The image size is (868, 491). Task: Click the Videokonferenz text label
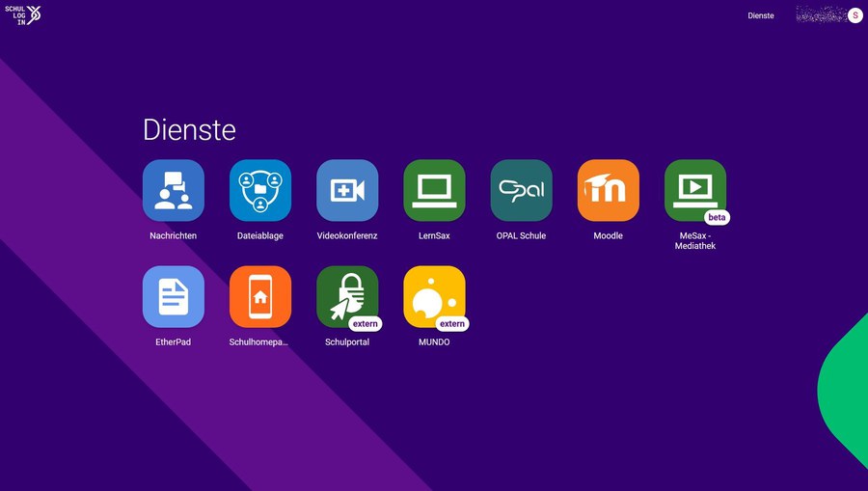click(347, 235)
